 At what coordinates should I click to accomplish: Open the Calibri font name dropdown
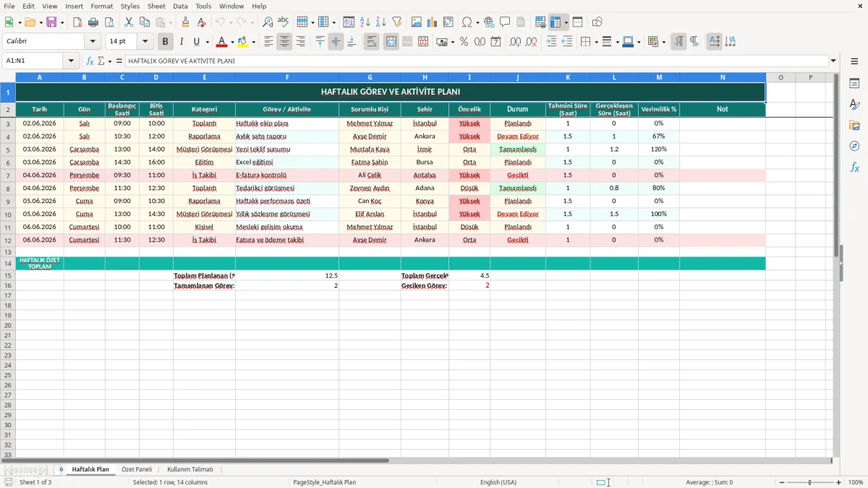[93, 42]
